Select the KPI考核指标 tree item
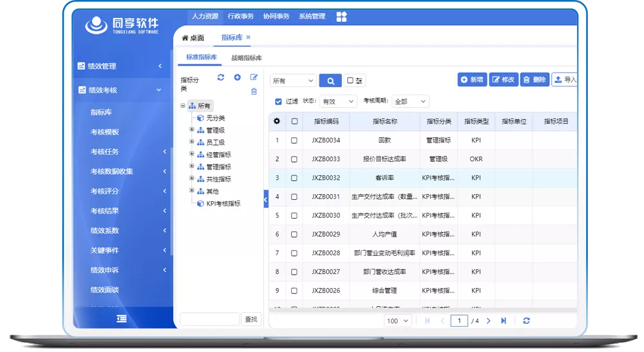 223,204
